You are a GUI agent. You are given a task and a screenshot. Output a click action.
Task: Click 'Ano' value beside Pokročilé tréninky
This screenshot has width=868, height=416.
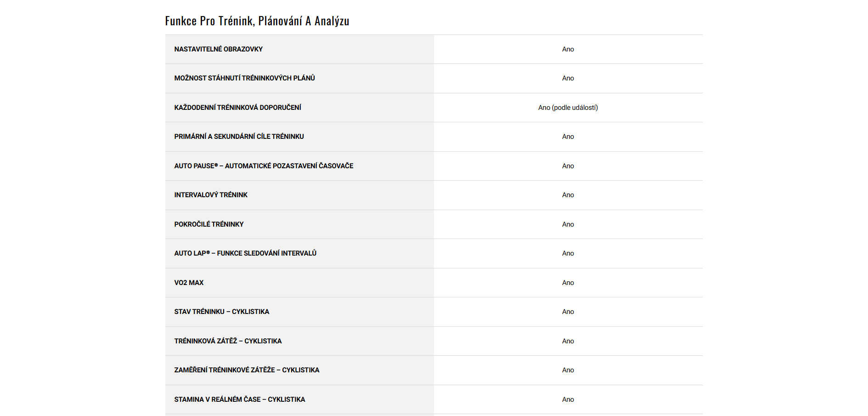(568, 224)
